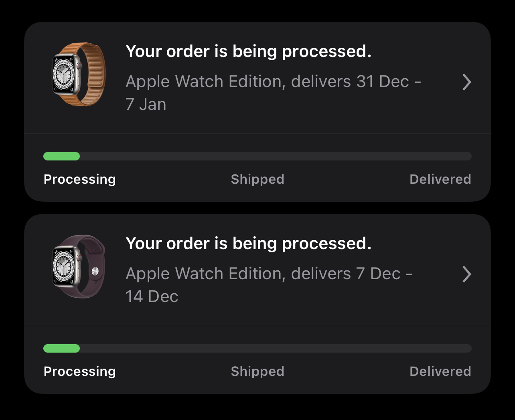The height and width of the screenshot is (420, 515).
Task: Select the "delivers 7 Dec - 14 Dec" description
Action: 269,285
